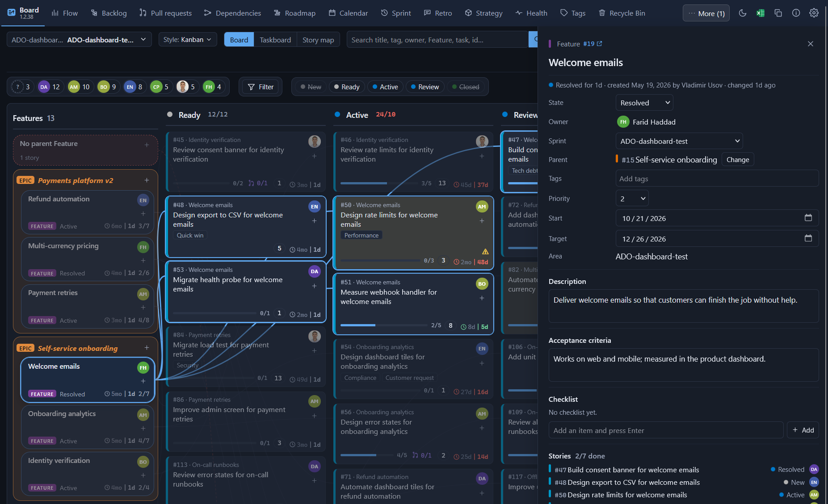Add task to story #51 card
Screen dimensions: 828x504
pyautogui.click(x=482, y=298)
